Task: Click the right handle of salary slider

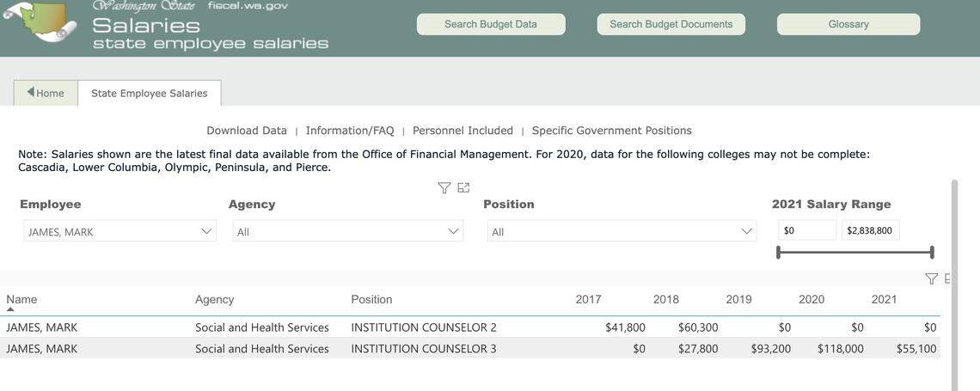Action: pos(932,253)
